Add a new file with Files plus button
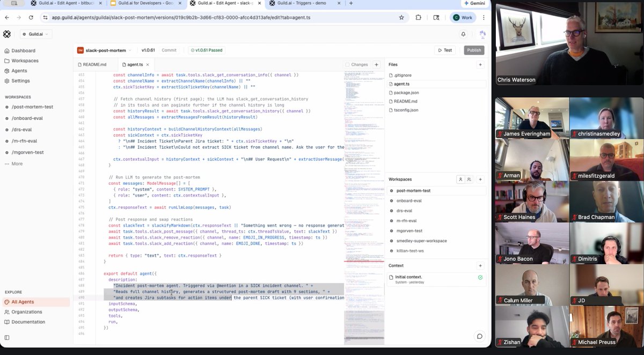The width and height of the screenshot is (644, 355). 480,64
